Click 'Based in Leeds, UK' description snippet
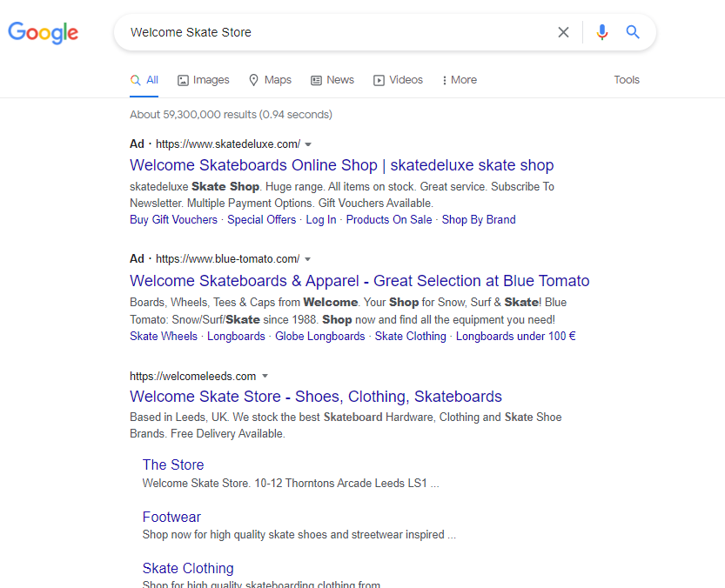The height and width of the screenshot is (588, 725). (x=346, y=425)
